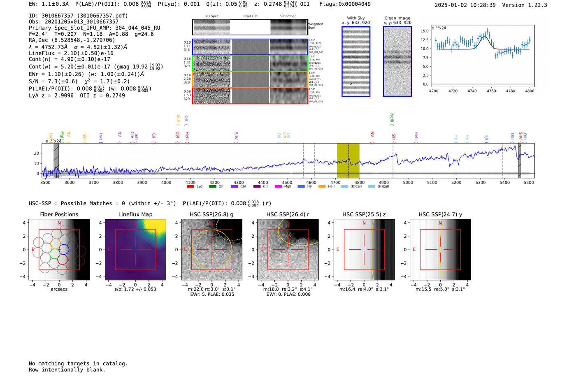Click the S/N = 7.3(±0.6) text

(53, 81)
